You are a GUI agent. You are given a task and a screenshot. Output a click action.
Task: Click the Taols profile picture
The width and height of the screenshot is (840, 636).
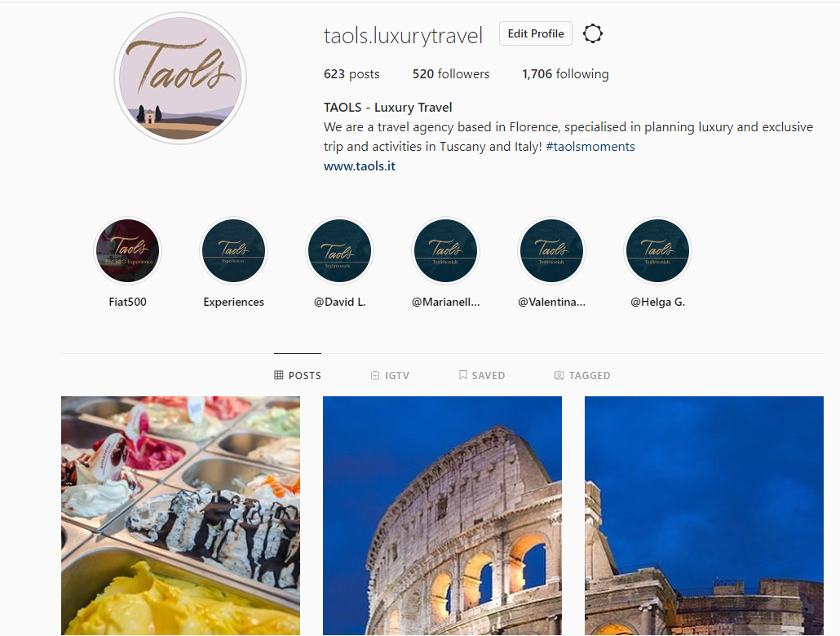(x=180, y=79)
